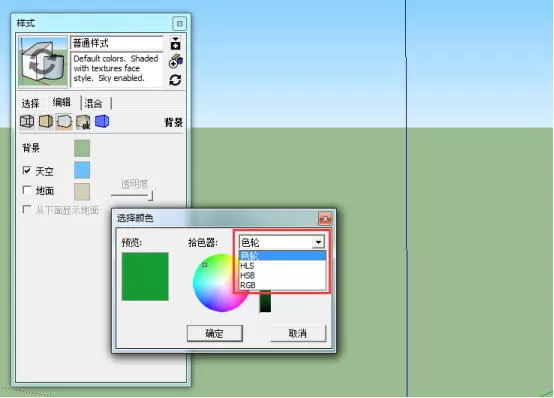This screenshot has width=554, height=398.
Task: Click the 确定 OK button
Action: 214,333
